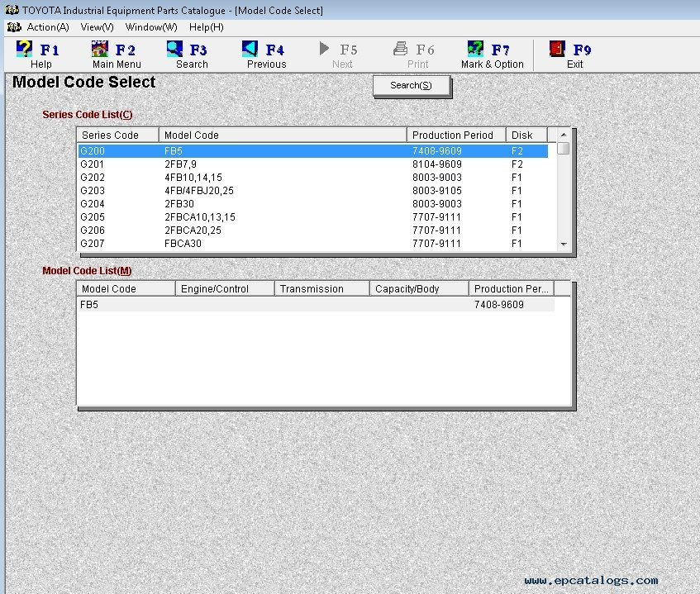This screenshot has width=700, height=594.
Task: Click the Transmission column header
Action: coord(321,289)
